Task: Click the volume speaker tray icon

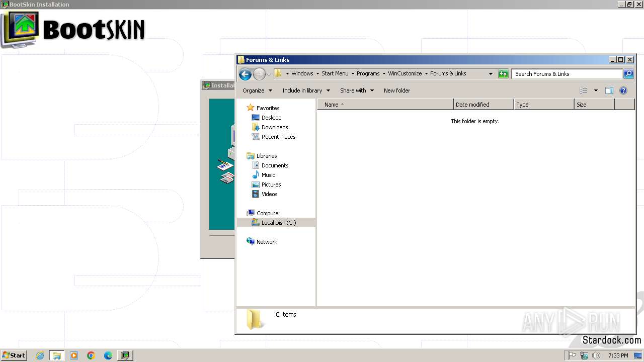Action: click(596, 355)
